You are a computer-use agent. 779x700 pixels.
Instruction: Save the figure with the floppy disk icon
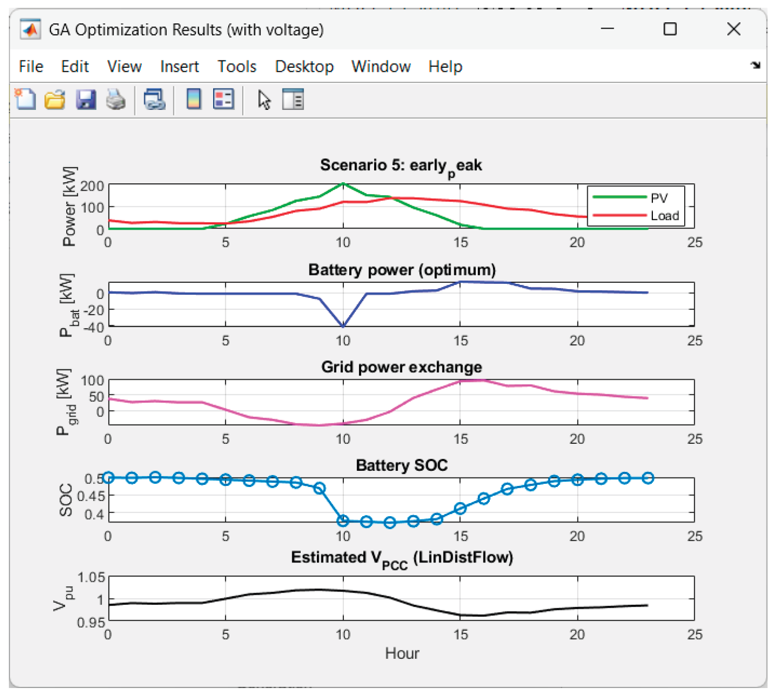(x=85, y=99)
